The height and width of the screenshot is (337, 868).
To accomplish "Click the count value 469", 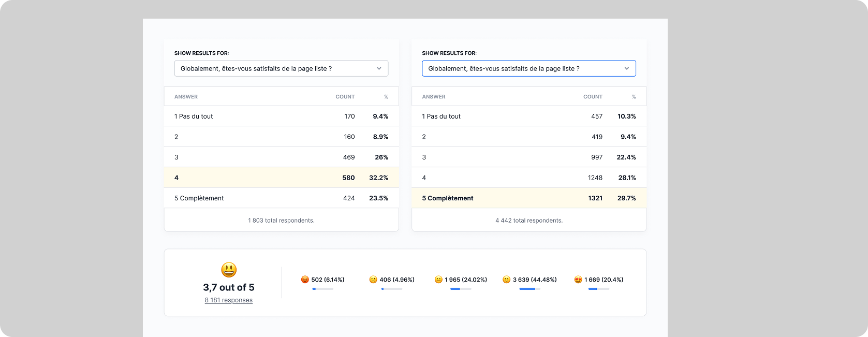I will tap(349, 157).
